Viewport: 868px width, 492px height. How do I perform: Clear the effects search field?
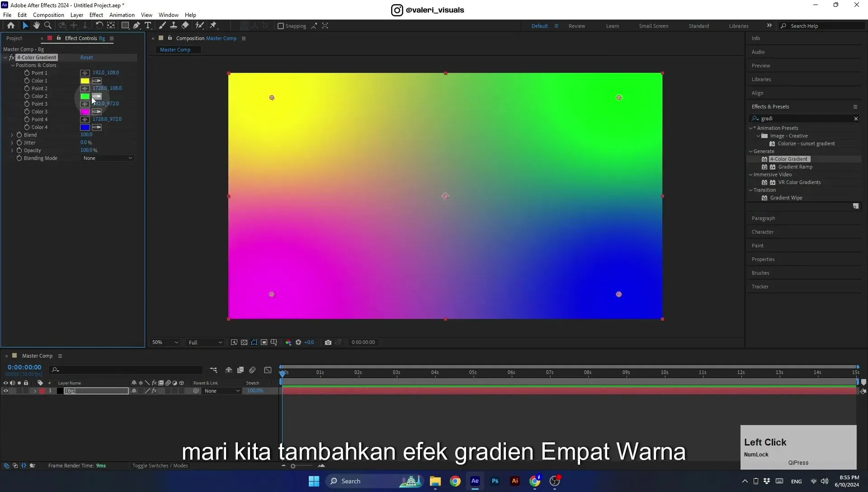click(856, 118)
